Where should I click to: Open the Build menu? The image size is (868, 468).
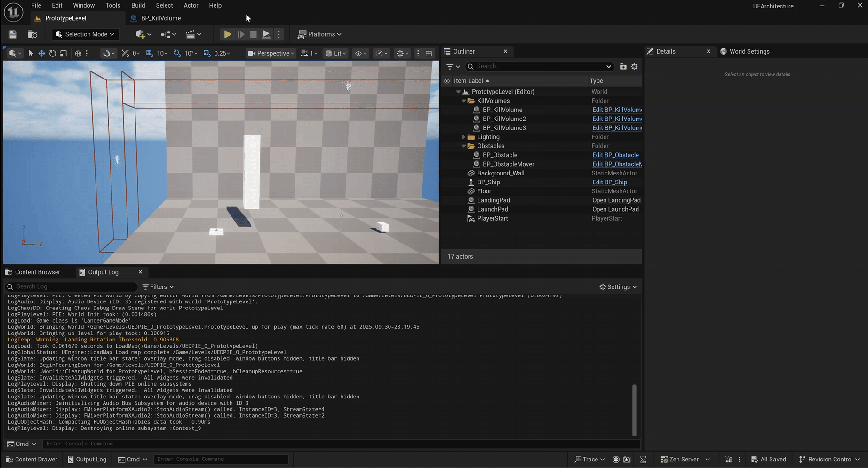tap(138, 5)
